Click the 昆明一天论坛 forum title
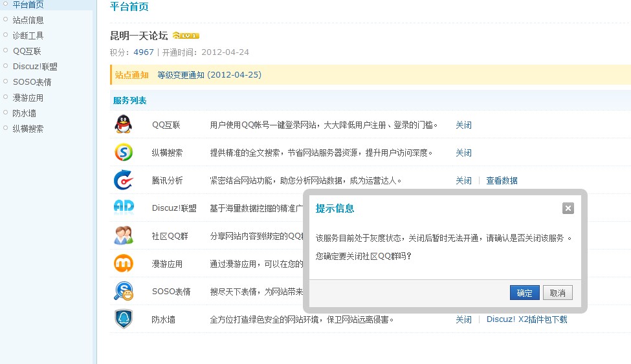Image resolution: width=631 pixels, height=364 pixels. click(139, 36)
